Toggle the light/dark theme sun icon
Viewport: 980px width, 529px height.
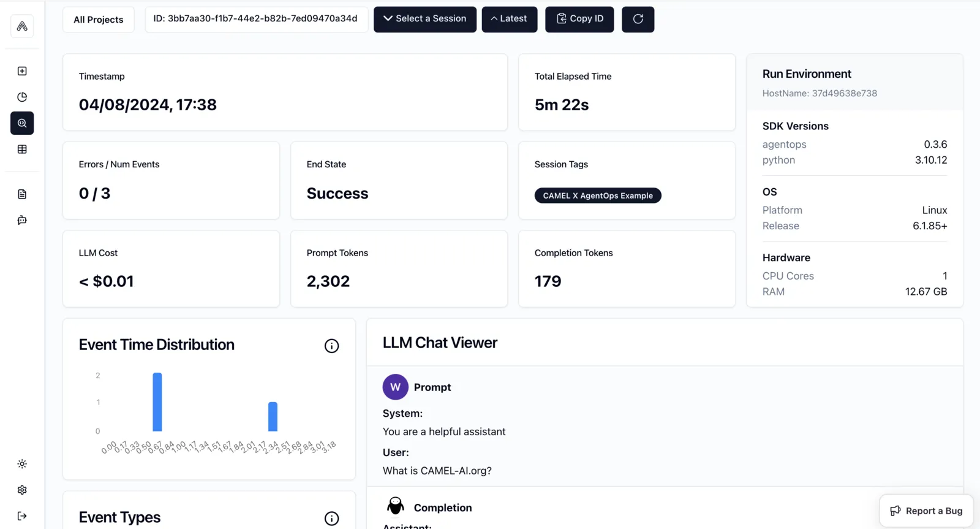pyautogui.click(x=22, y=464)
